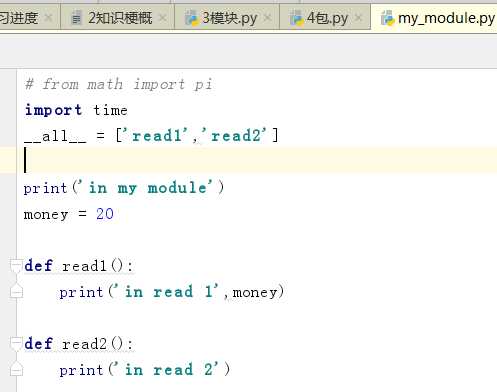497x392 pixels.
Task: Close the partially visible 习进度 tab
Action: point(48,18)
